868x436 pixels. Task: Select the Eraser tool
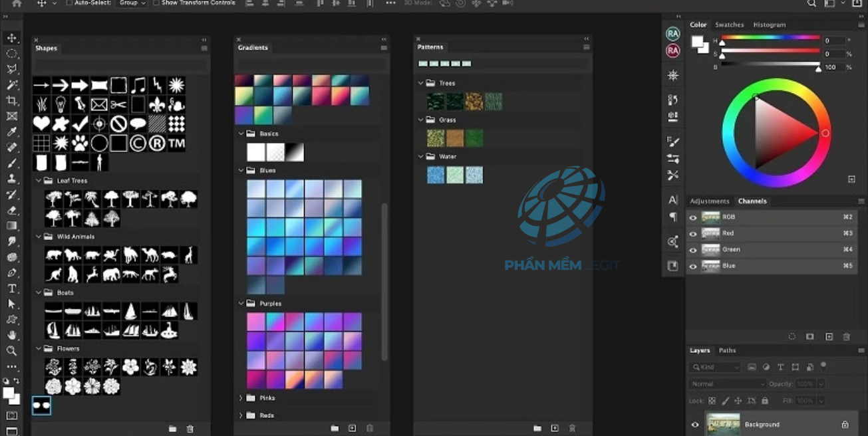tap(12, 210)
